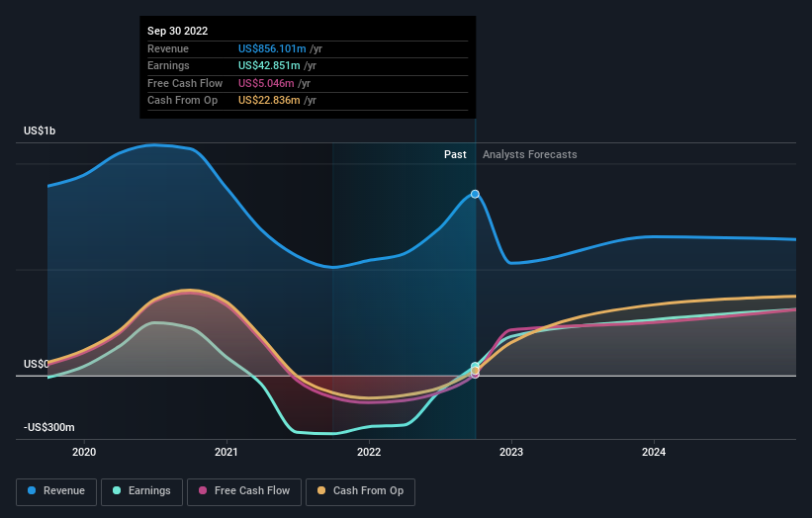Click the orange Cash From Op data point marker

pos(475,371)
